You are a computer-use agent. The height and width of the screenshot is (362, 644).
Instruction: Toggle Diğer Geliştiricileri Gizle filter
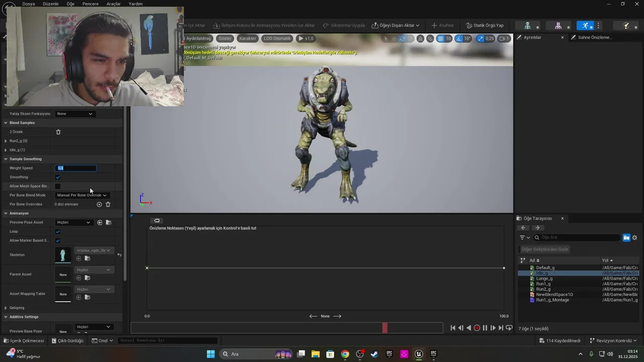pos(545,249)
